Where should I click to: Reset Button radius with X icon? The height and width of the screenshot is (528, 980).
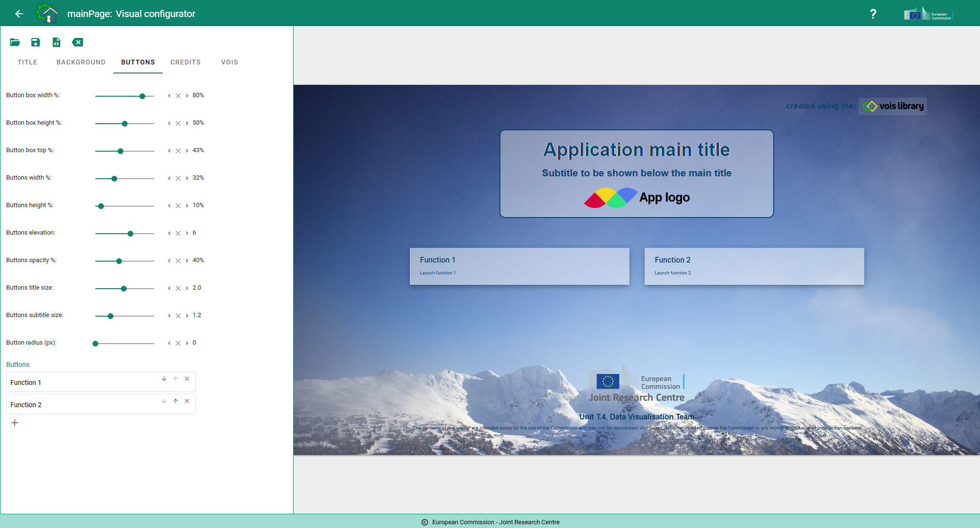tap(178, 343)
